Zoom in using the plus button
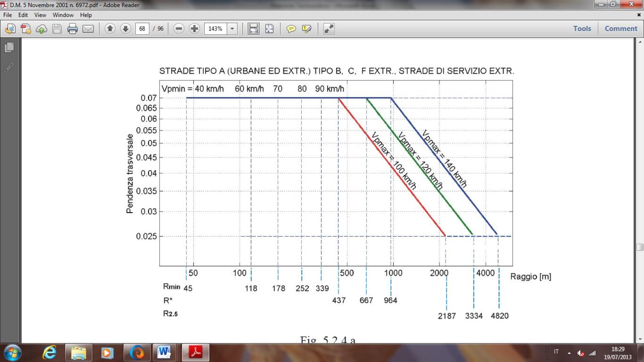644x362 pixels. tap(194, 29)
